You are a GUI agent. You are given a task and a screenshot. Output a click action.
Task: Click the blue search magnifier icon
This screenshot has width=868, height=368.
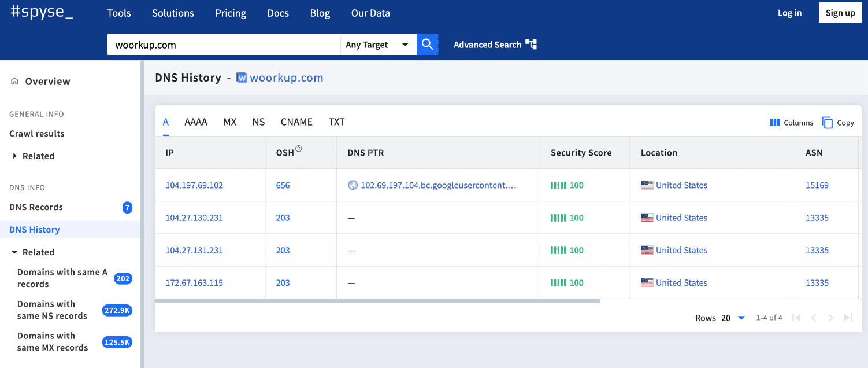[427, 44]
